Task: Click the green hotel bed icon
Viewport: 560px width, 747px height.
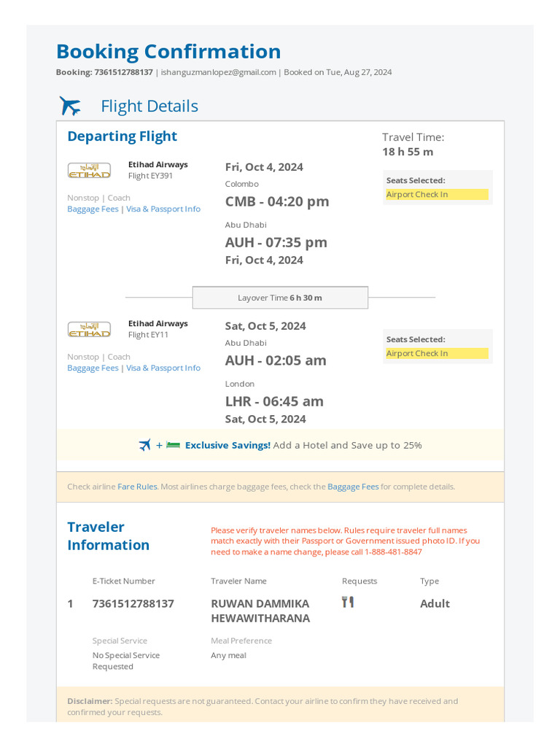Action: click(173, 445)
